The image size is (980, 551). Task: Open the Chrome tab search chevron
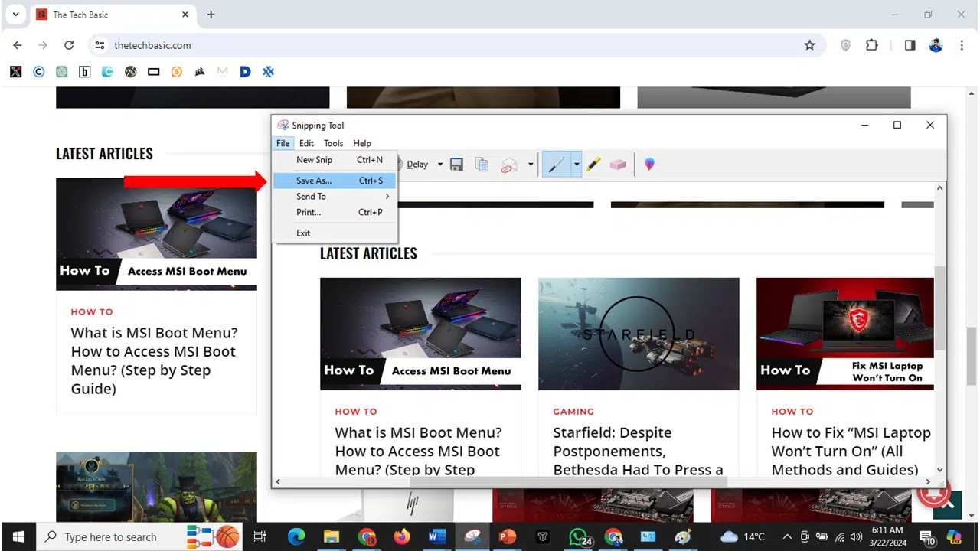pyautogui.click(x=15, y=15)
